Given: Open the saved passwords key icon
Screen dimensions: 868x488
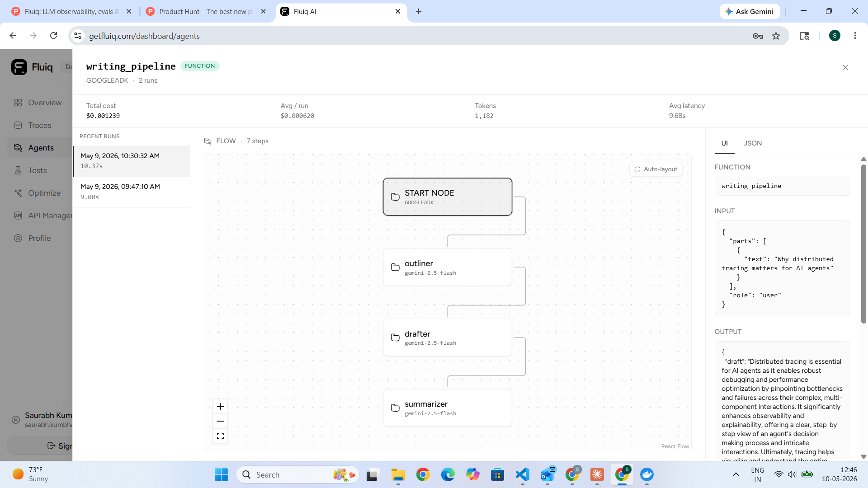Looking at the screenshot, I should pyautogui.click(x=758, y=36).
